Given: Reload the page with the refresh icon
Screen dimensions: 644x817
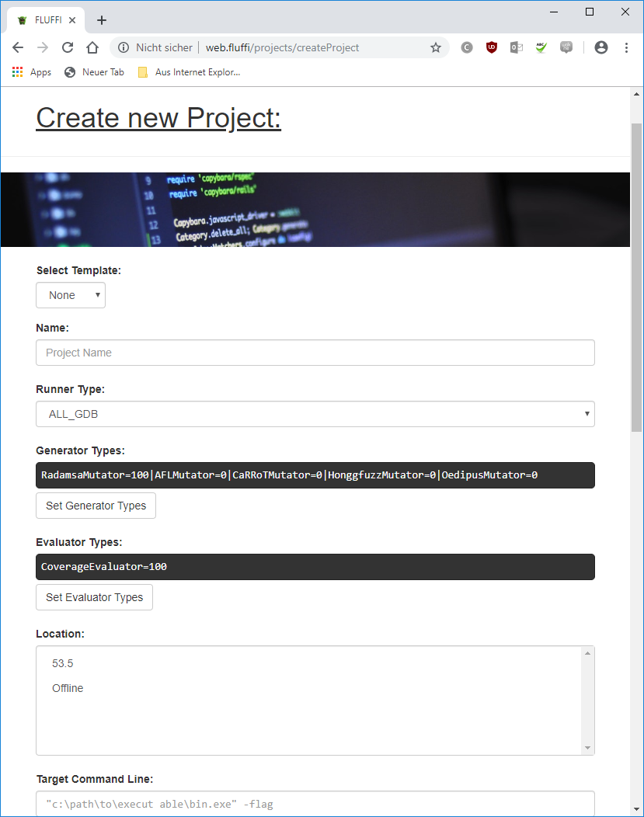Looking at the screenshot, I should click(x=68, y=47).
